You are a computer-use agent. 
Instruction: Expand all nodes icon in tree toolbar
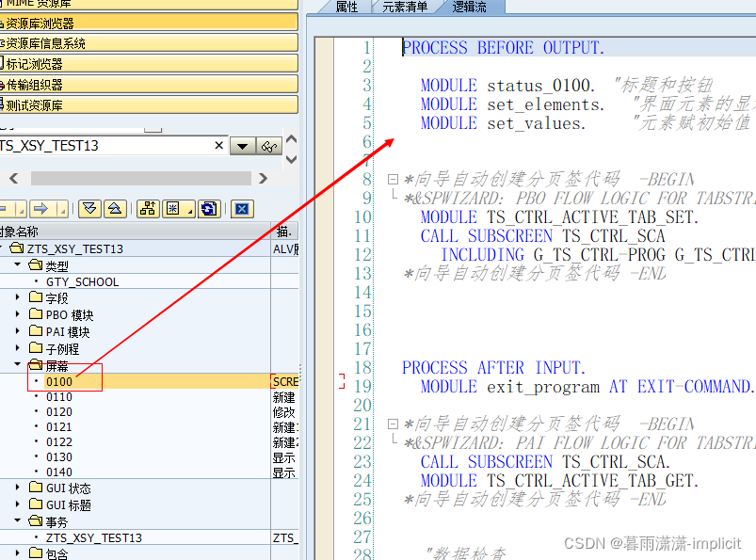coord(89,209)
